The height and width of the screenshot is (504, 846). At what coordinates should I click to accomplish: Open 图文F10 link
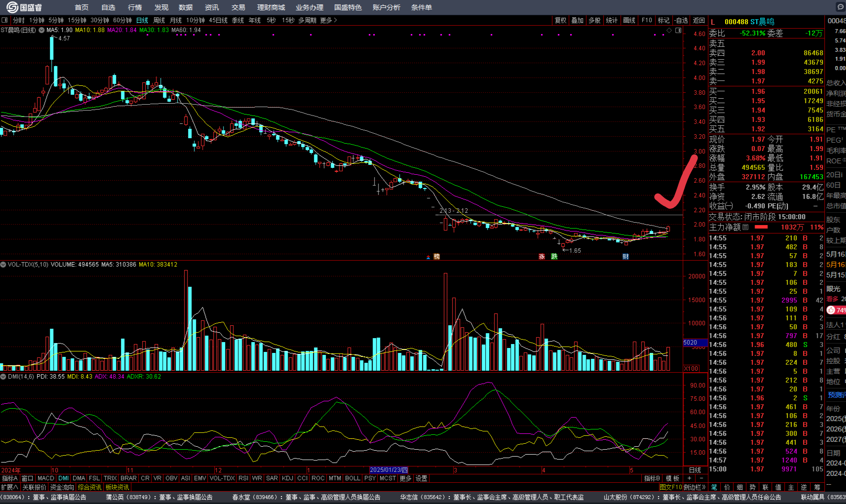tap(671, 487)
